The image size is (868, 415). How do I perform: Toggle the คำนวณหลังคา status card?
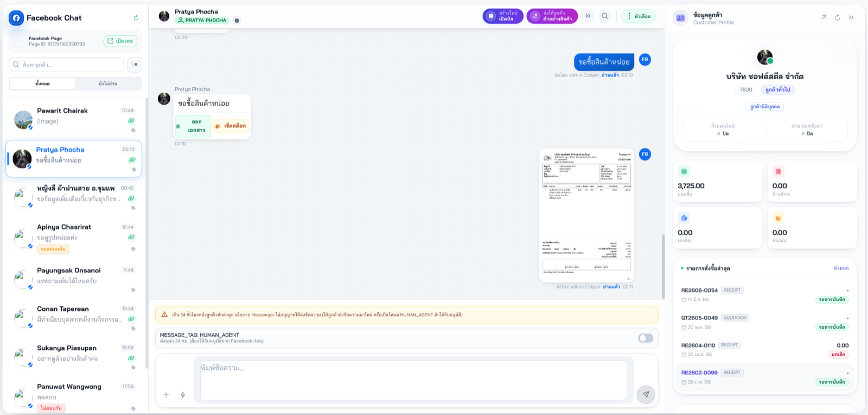[807, 130]
